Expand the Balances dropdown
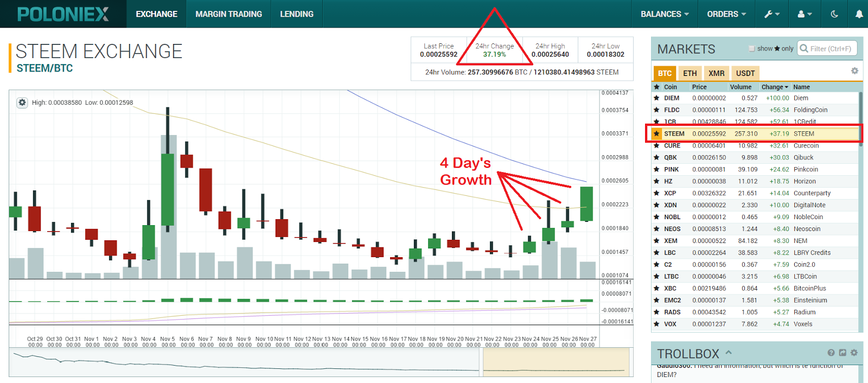This screenshot has height=383, width=868. click(x=665, y=14)
